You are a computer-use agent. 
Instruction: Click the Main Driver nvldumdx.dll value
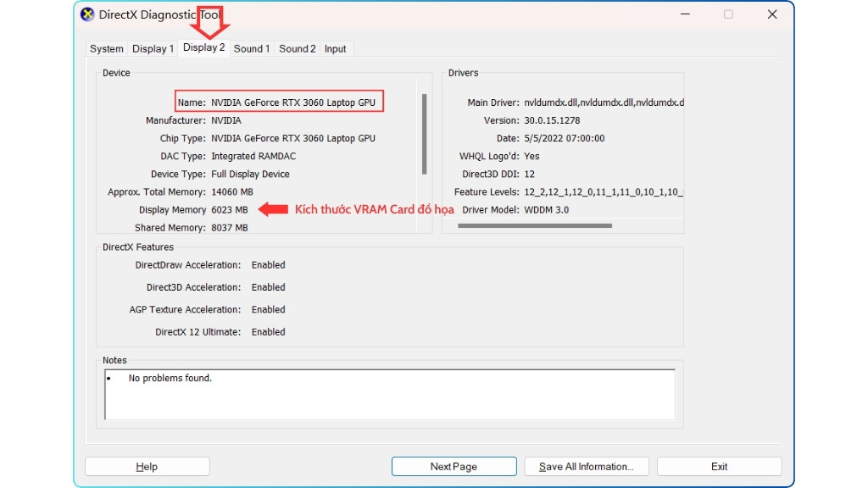[x=606, y=102]
